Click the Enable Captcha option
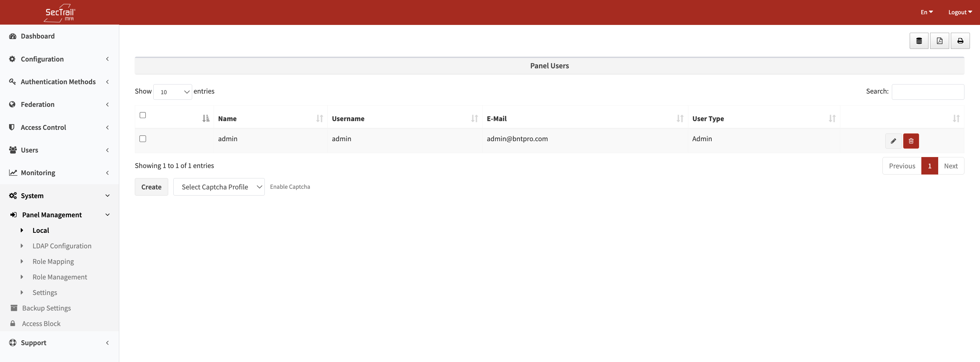Viewport: 980px width, 362px height. (x=290, y=187)
